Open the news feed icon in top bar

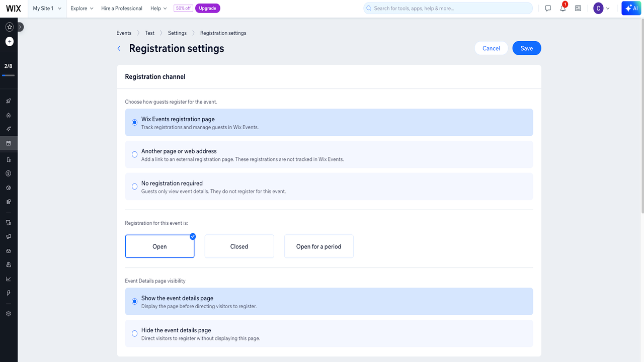click(x=578, y=9)
